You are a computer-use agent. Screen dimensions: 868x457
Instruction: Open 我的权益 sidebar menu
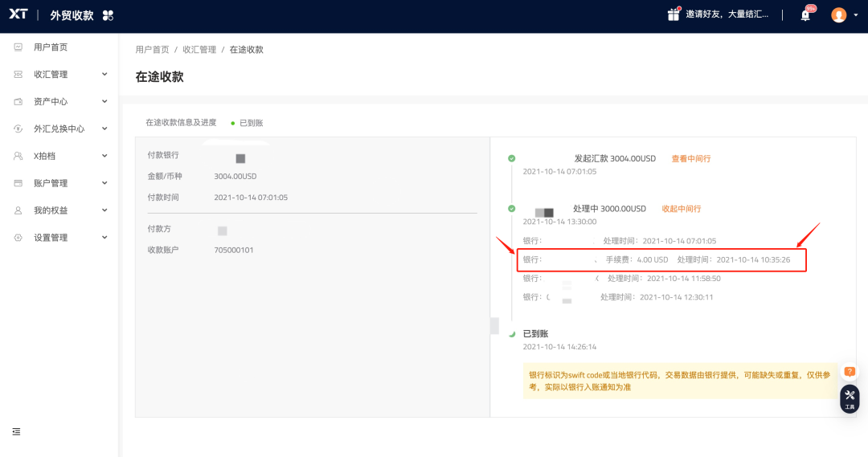coord(51,210)
